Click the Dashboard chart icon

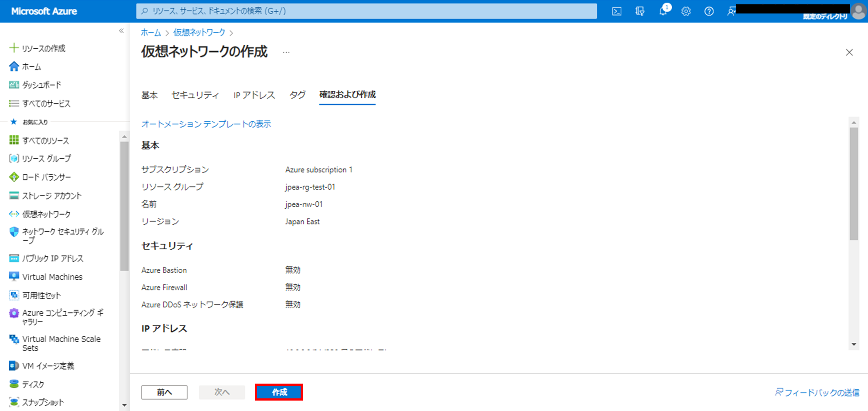click(14, 84)
